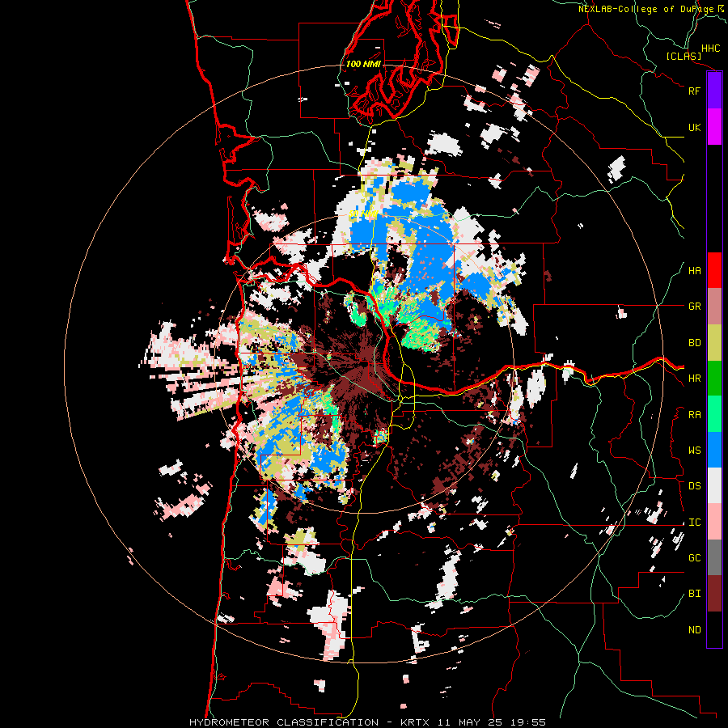
Task: Click the NEXLAB-College of DuPage header text
Action: (x=646, y=9)
